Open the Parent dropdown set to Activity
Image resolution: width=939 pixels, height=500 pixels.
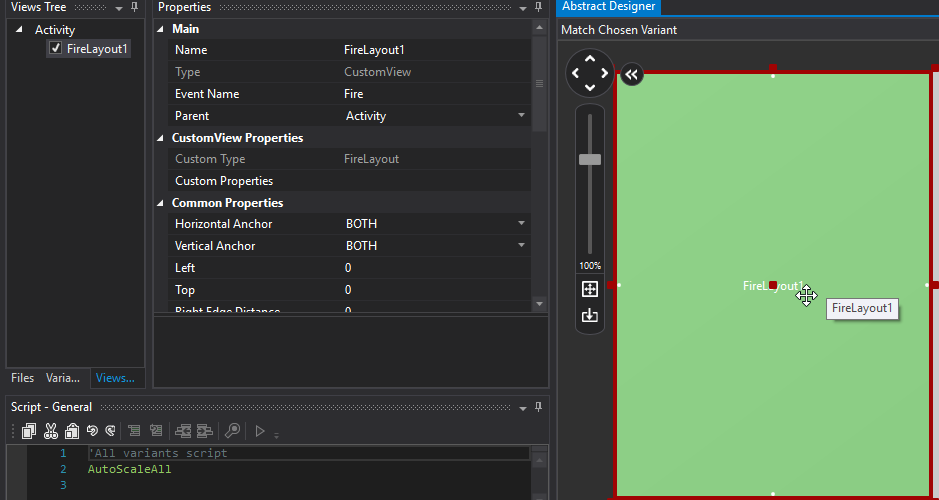click(521, 116)
